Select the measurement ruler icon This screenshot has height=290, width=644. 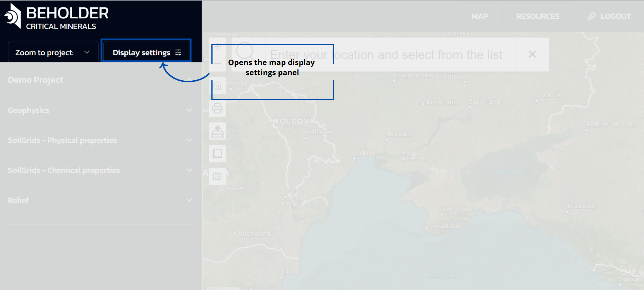tap(217, 154)
